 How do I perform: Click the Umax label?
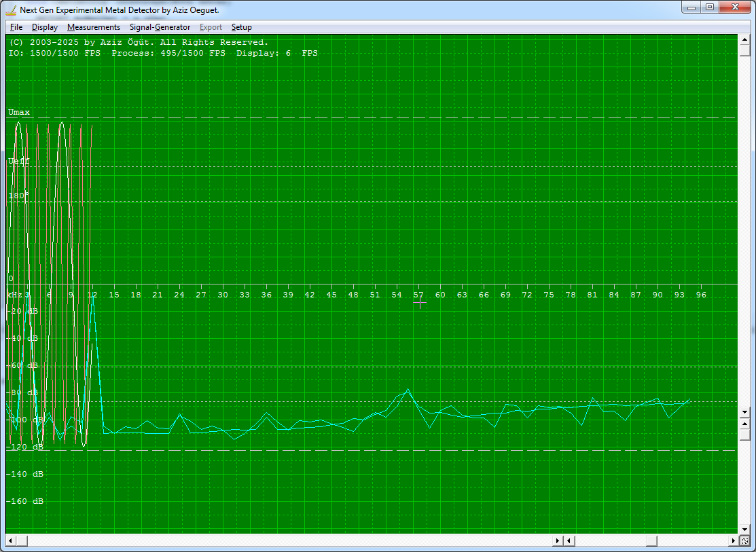pos(19,112)
